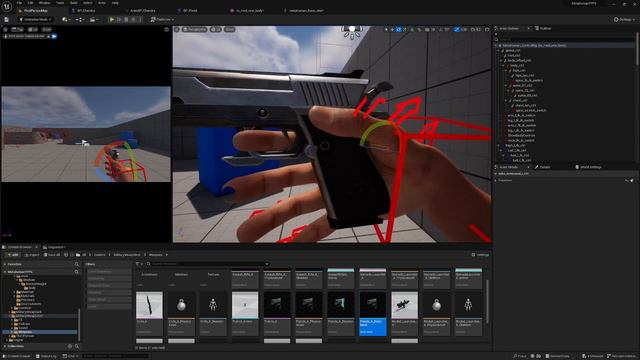Click add collection plus icon

coord(70,346)
